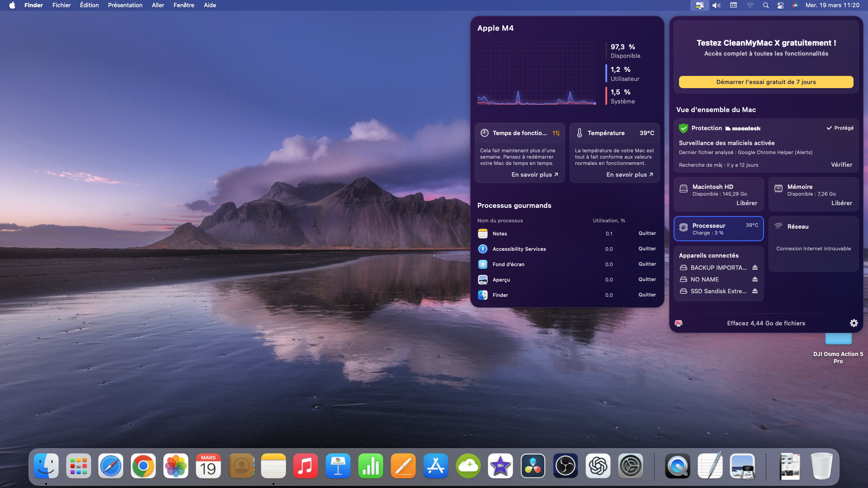Toggle the Wi-Fi menu bar icon
Screen dimensions: 868x488
(750, 5)
